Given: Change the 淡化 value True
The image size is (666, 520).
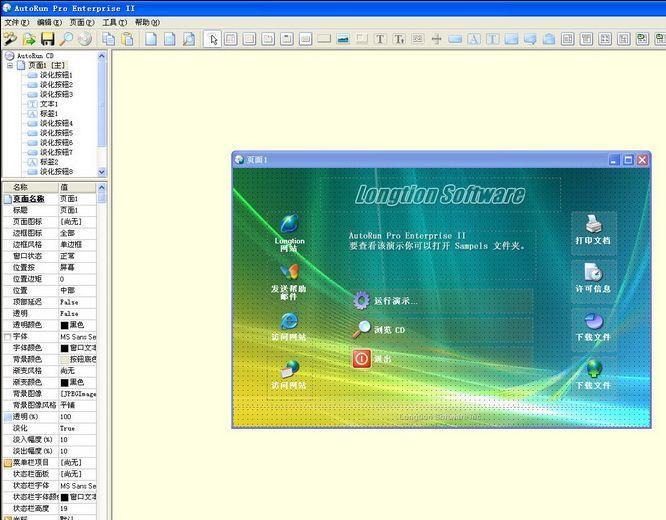Looking at the screenshot, I should (x=77, y=428).
